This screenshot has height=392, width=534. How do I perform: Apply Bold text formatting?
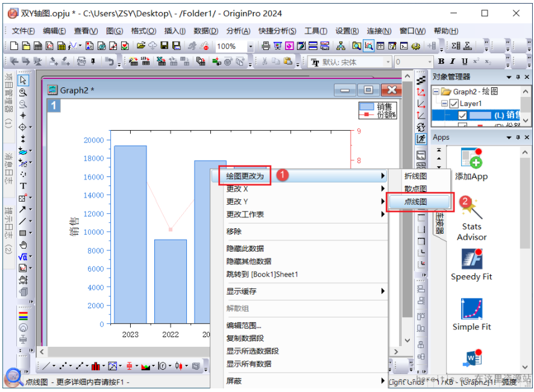[x=441, y=61]
